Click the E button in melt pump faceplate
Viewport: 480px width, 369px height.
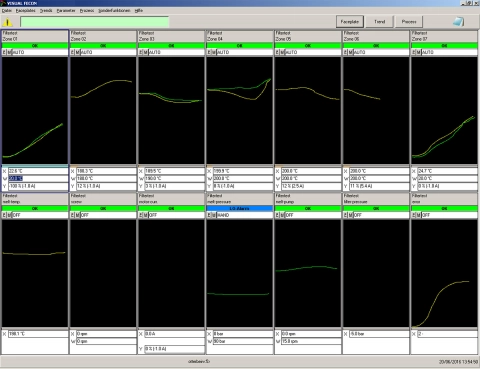pos(277,215)
